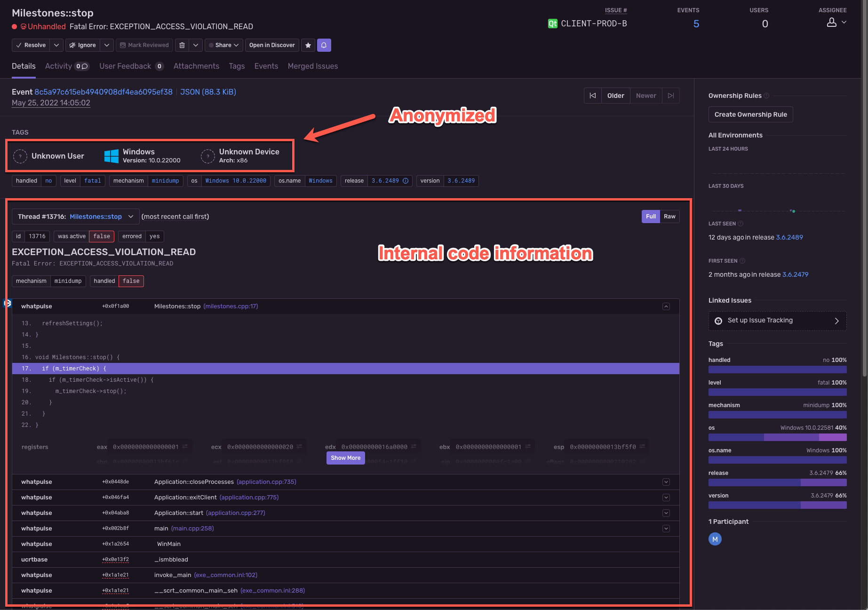Bookmark this issue using the star icon

[308, 45]
